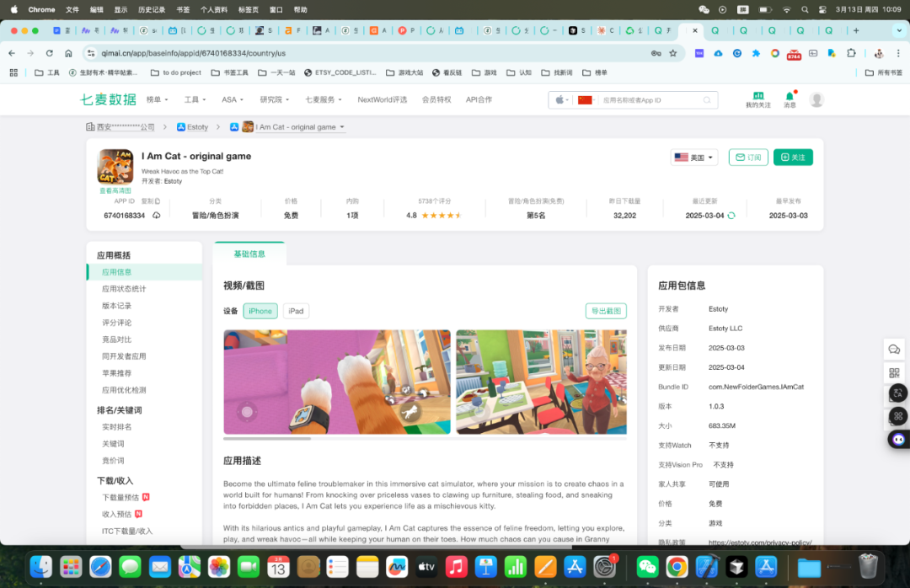
Task: Open the 七麦数据 logo homepage
Action: [x=108, y=99]
